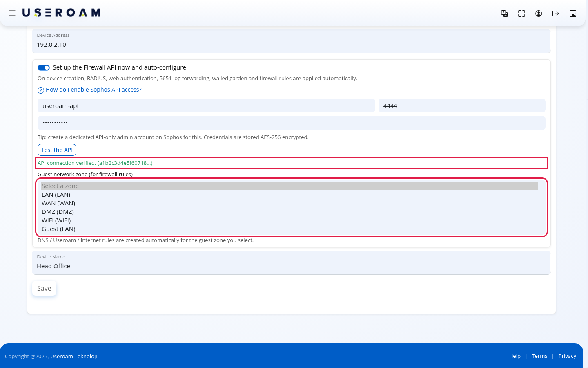Open the Help footer link
The width and height of the screenshot is (588, 368).
tap(514, 356)
